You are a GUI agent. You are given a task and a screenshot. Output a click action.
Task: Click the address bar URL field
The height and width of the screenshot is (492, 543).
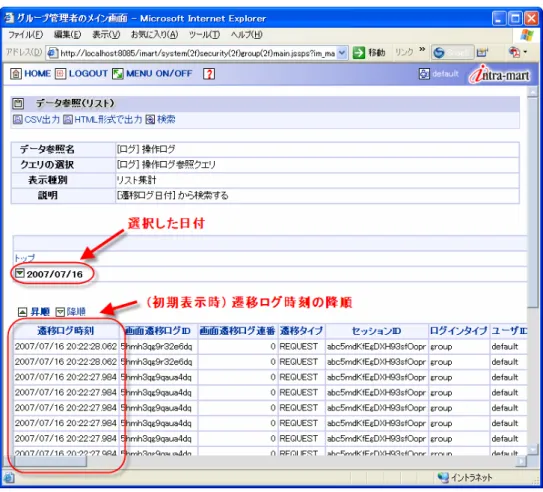click(x=197, y=53)
